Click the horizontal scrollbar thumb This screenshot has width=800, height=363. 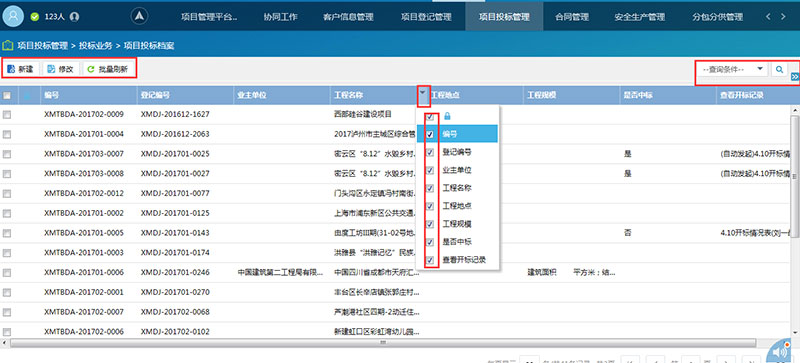(382, 343)
